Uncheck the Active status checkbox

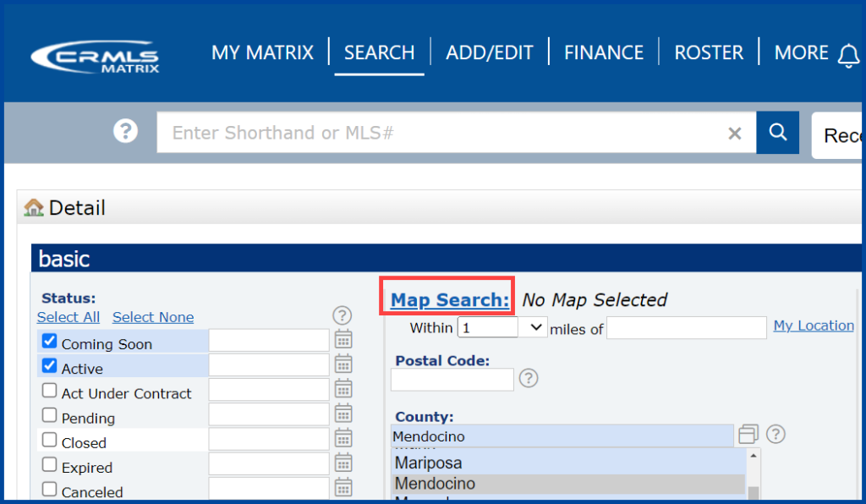tap(48, 364)
